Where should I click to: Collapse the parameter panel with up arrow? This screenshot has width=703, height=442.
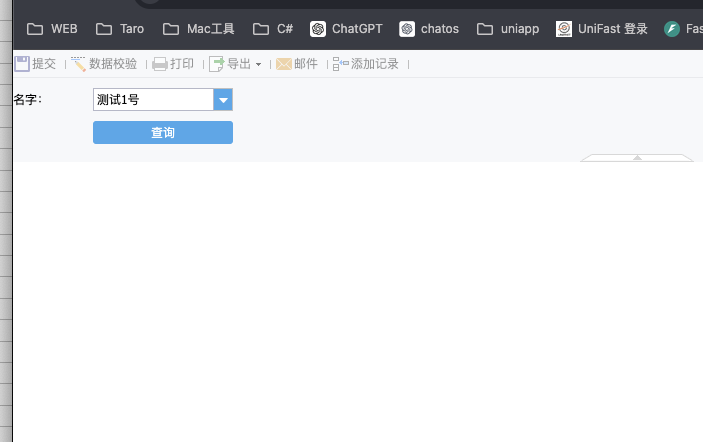pyautogui.click(x=637, y=157)
